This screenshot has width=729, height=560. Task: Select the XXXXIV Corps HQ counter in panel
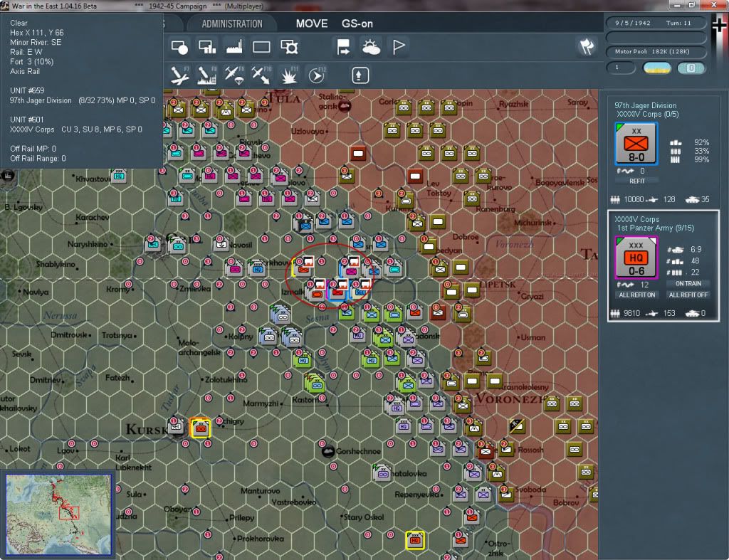click(x=636, y=258)
